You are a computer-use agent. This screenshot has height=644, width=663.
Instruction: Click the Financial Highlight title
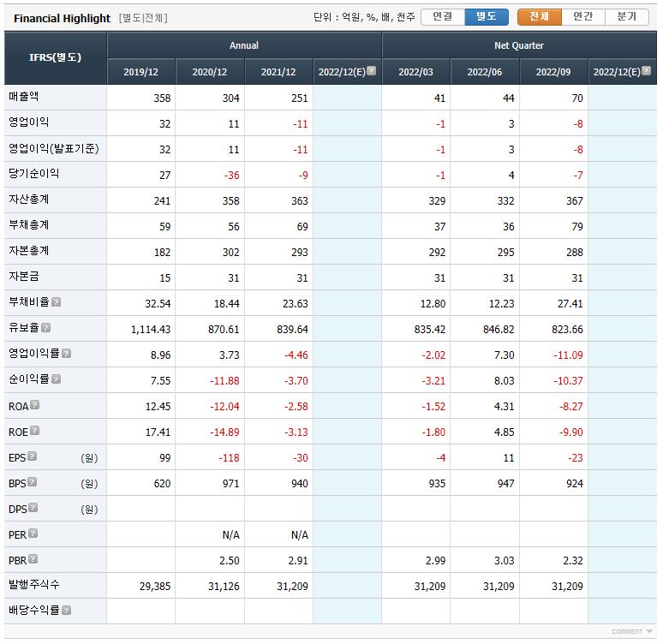coord(63,18)
